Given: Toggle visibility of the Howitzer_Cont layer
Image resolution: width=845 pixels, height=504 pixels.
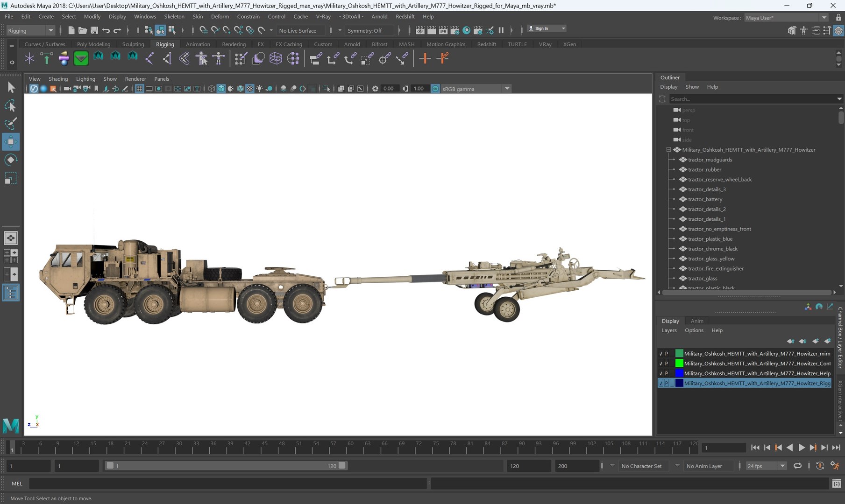Looking at the screenshot, I should click(x=660, y=364).
